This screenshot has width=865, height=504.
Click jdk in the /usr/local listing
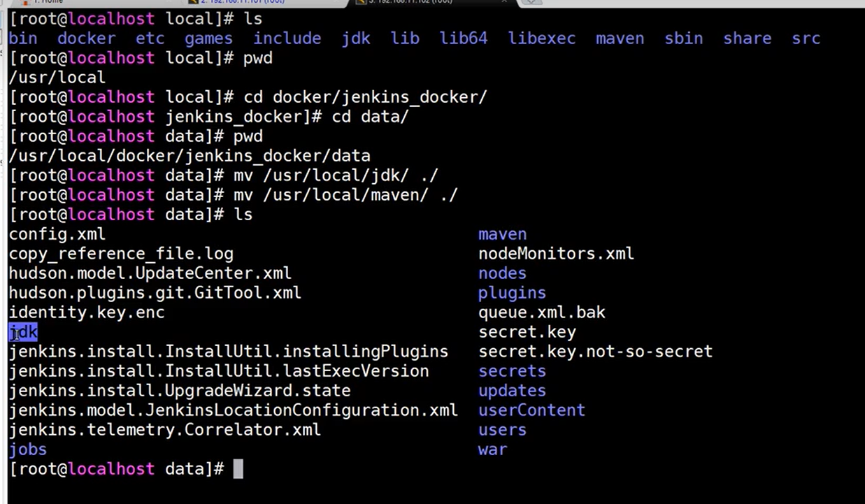[x=356, y=38]
